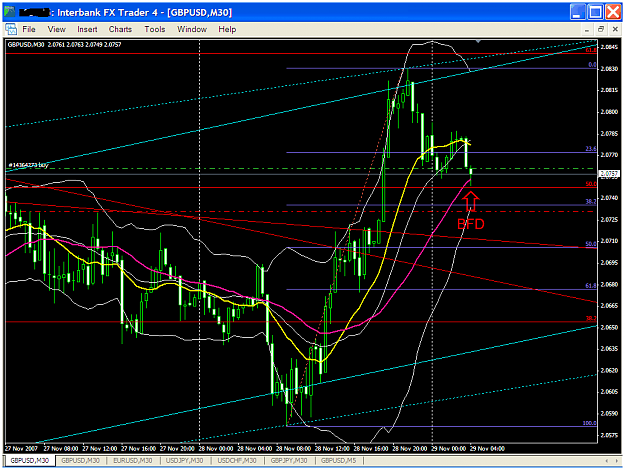Open the Help menu

pos(227,29)
